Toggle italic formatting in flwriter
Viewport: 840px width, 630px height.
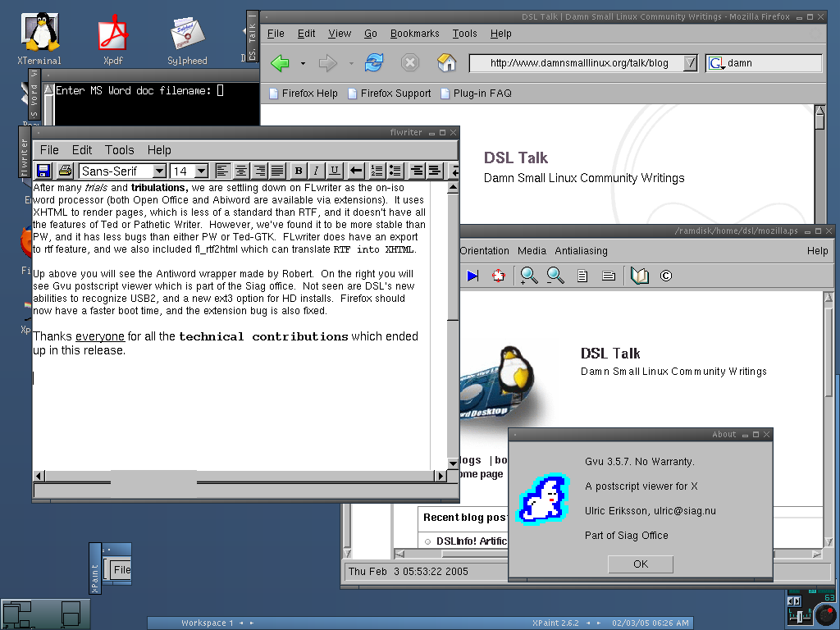pyautogui.click(x=316, y=171)
